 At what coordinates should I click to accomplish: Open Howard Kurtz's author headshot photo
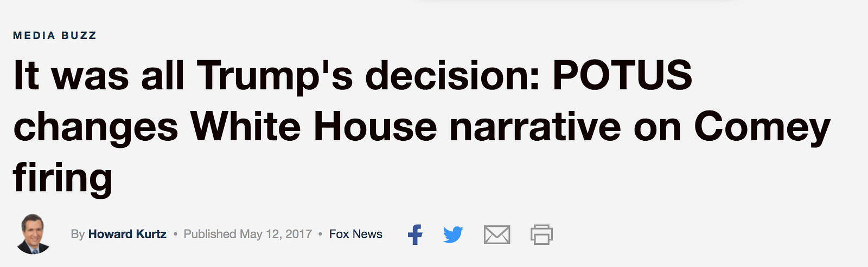pyautogui.click(x=33, y=234)
